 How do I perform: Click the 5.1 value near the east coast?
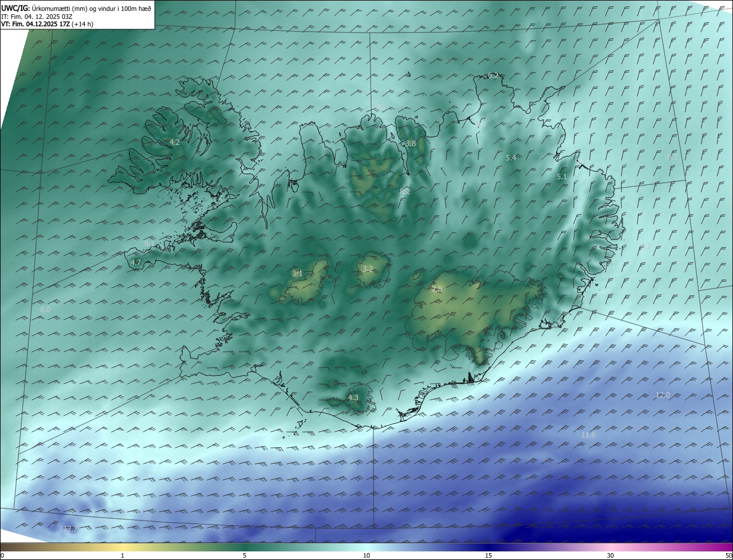click(x=562, y=177)
